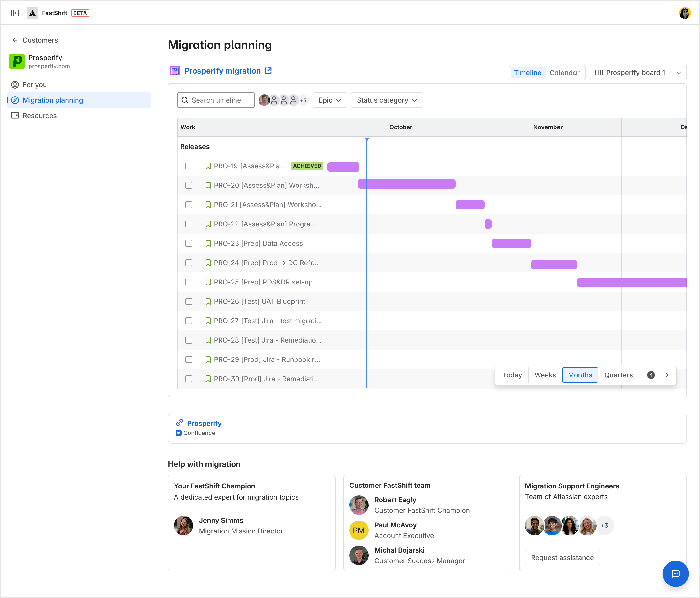
Task: Check the checkbox for PRO-26 UAT Blueprint
Action: coord(189,301)
